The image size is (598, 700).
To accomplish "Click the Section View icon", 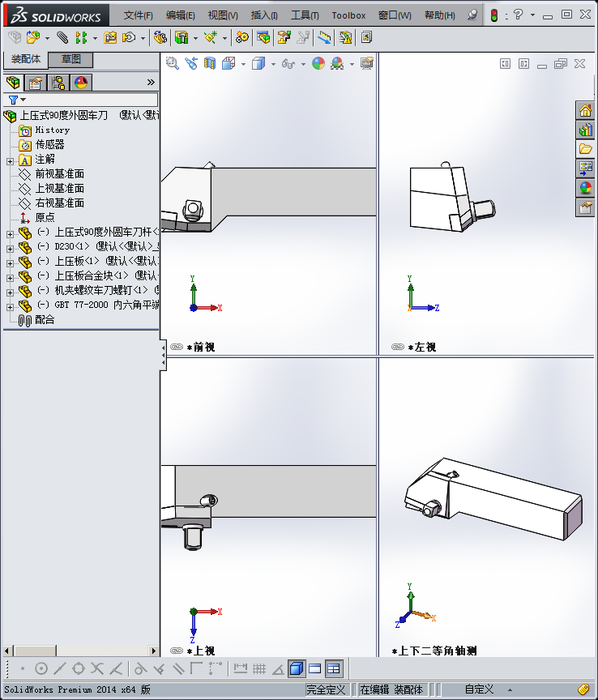I will click(x=210, y=63).
